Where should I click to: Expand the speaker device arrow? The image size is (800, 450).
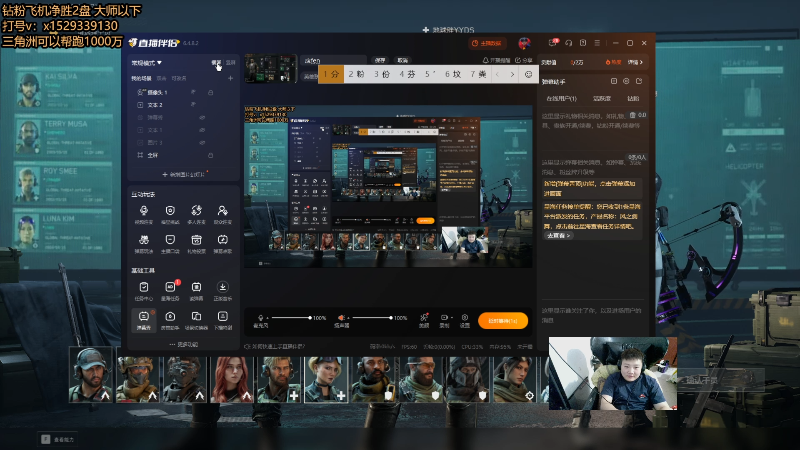348,317
